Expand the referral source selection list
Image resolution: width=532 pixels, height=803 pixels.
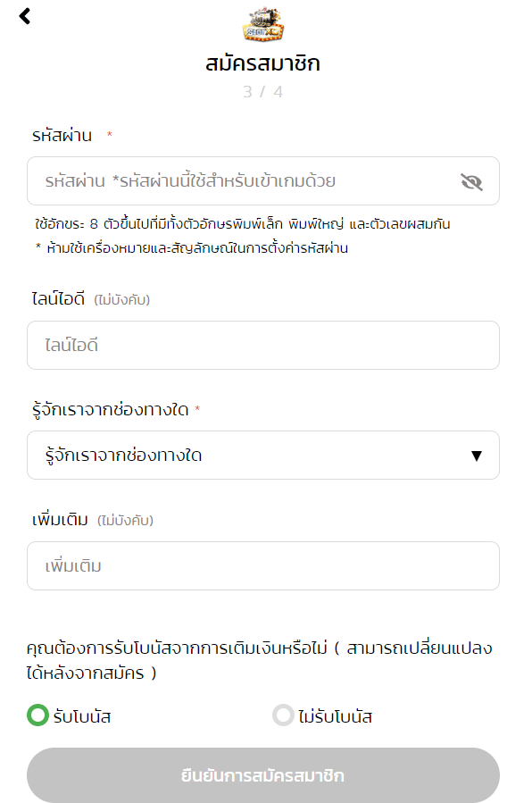262,456
